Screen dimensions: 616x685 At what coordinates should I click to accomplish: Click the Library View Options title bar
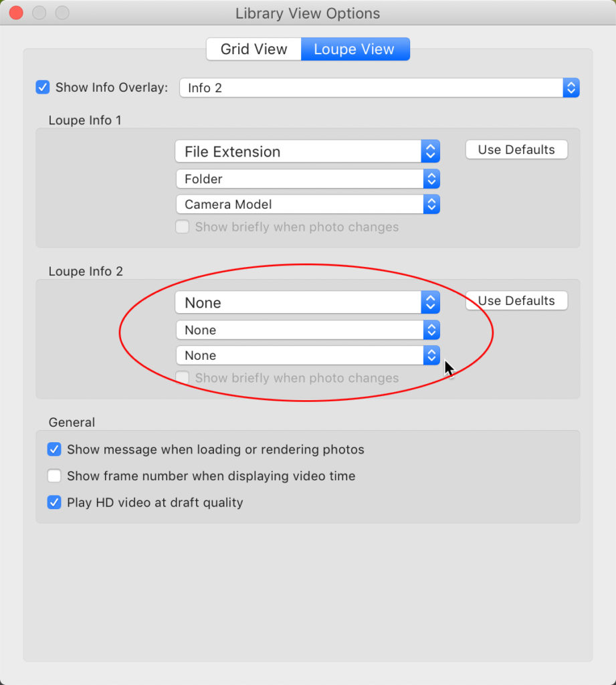click(308, 13)
